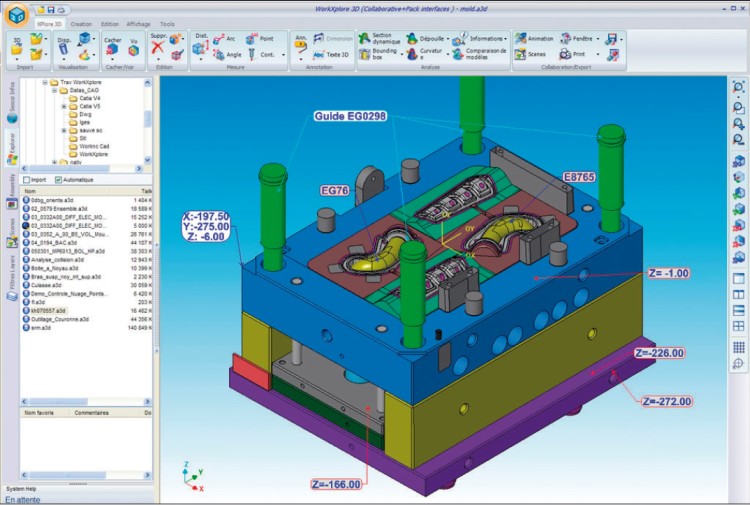750x505 pixels.
Task: Open the Animation tool
Action: click(x=533, y=38)
